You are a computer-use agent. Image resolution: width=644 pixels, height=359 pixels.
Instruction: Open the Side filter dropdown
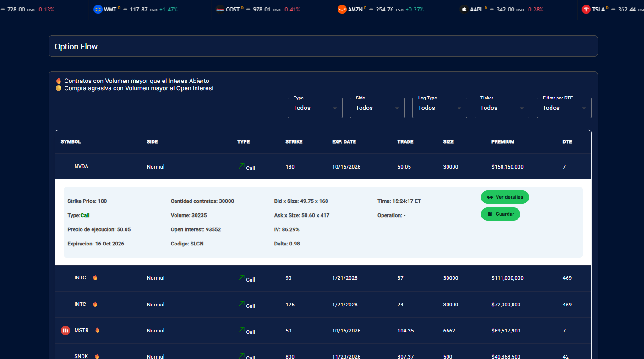(x=377, y=108)
